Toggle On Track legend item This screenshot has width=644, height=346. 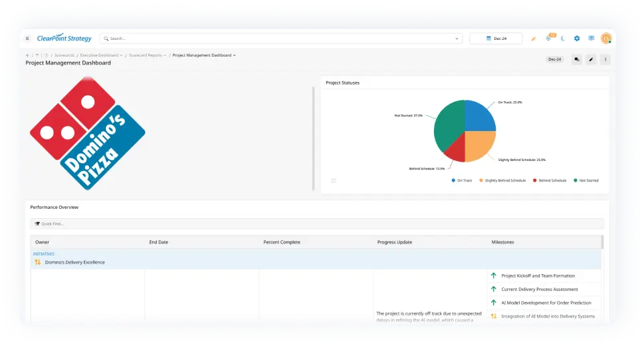pos(462,180)
